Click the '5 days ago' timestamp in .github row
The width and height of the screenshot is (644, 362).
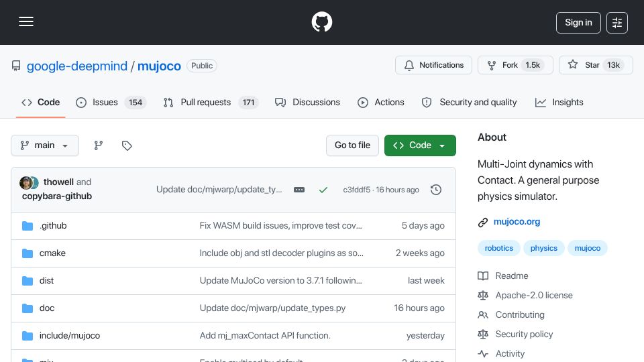pos(423,226)
